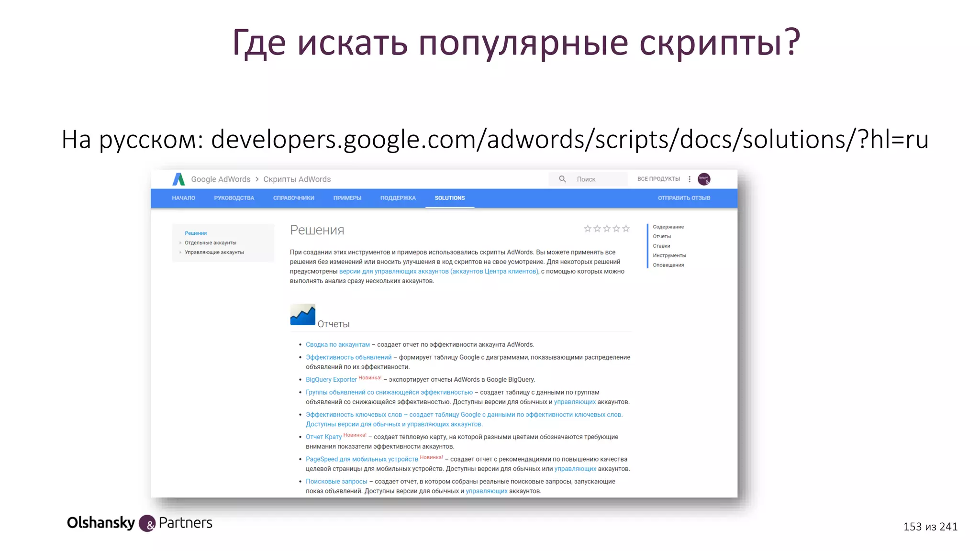This screenshot has height=551, width=980.
Task: Click Скрипты AdWords breadcrumb link
Action: [x=297, y=179]
